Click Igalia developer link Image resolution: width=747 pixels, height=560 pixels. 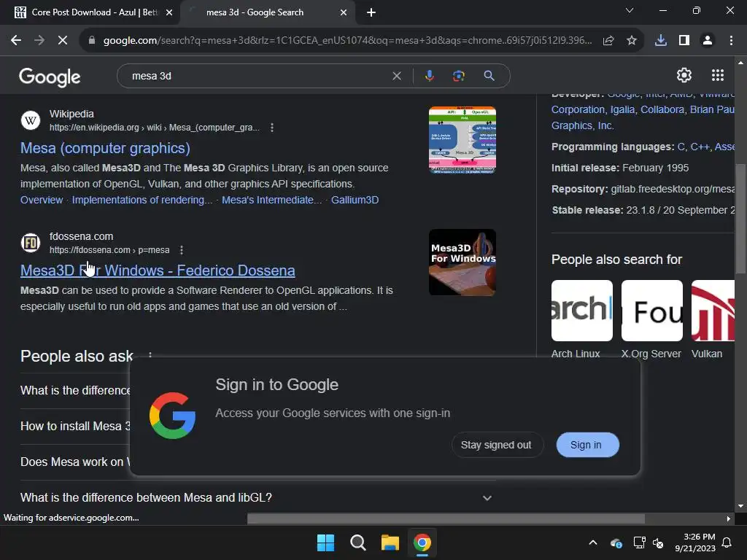pyautogui.click(x=623, y=109)
